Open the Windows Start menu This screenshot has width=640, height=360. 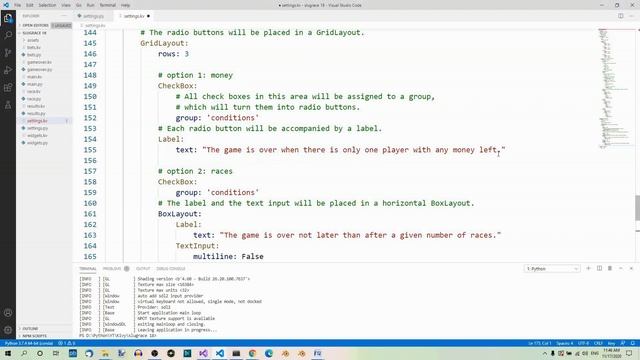[8, 353]
